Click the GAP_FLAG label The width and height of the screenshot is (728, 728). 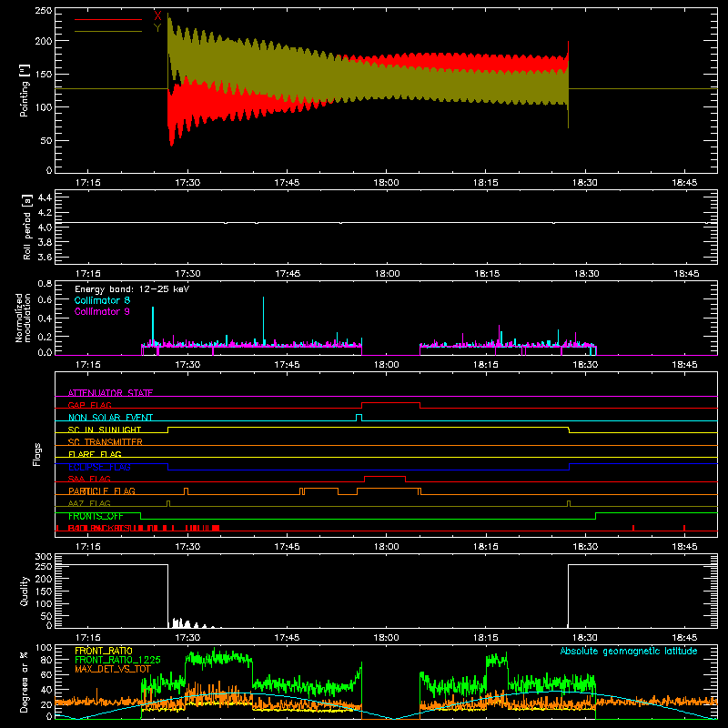click(89, 405)
